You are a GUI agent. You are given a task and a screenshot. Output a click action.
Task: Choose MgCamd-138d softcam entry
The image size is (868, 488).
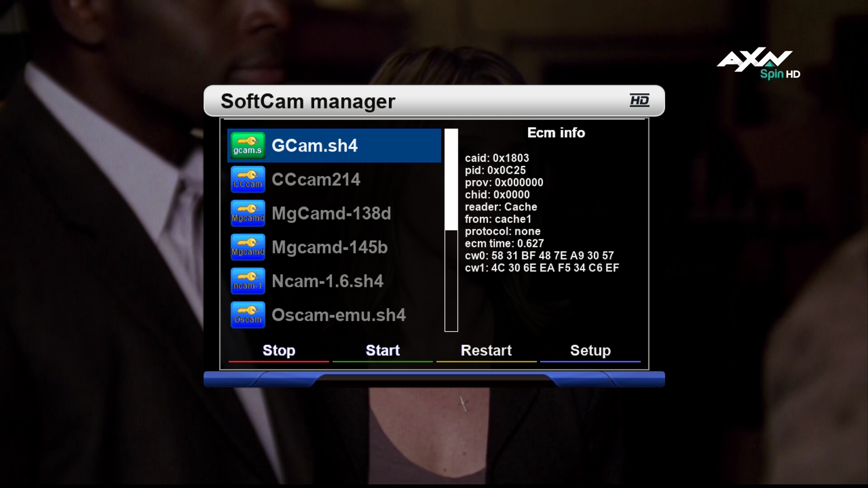point(334,213)
